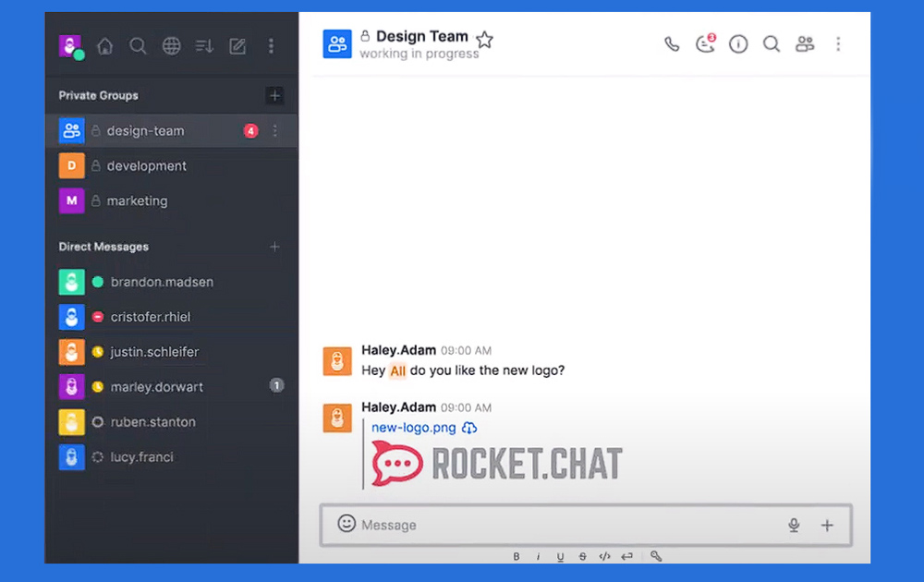Image resolution: width=924 pixels, height=582 pixels.
Task: Open the marketing private group
Action: pyautogui.click(x=172, y=200)
